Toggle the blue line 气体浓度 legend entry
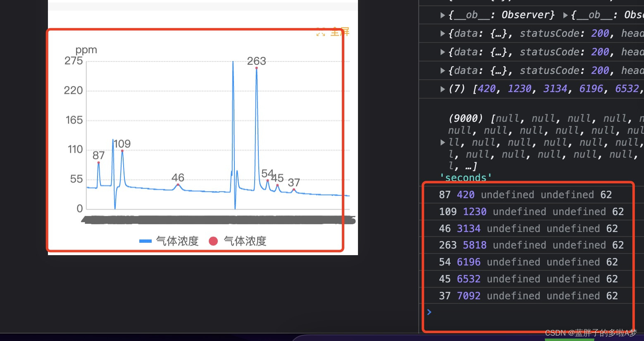 coord(169,241)
